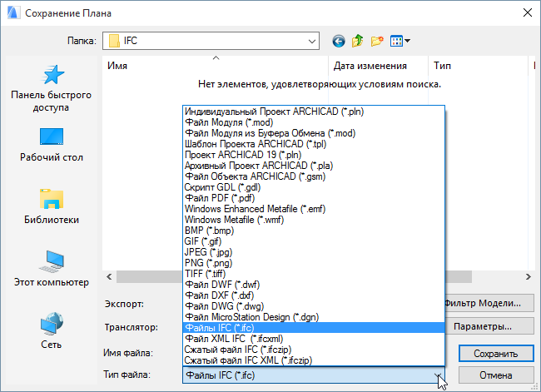Viewport: 541px width, 392px height.
Task: Choose Сжатый файл IFC (*.ifczip)
Action: [314, 350]
